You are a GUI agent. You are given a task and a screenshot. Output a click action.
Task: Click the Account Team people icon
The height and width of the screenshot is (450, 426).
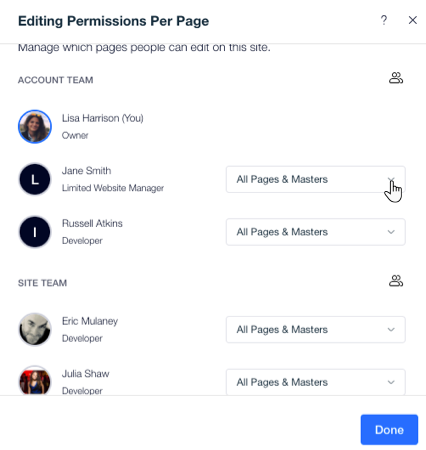[396, 78]
